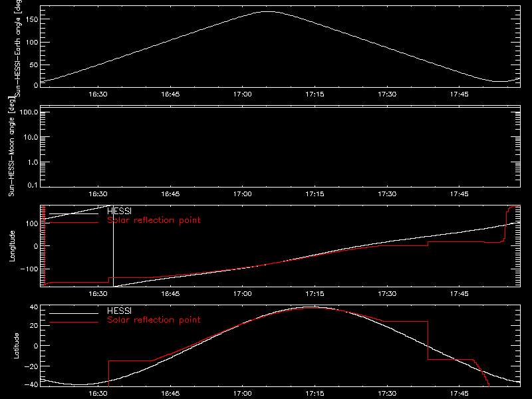Select the 20 tick on Latitude plot
532x399 pixels.
pos(34,326)
